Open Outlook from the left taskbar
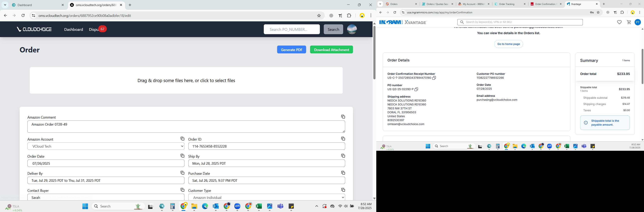Image resolution: width=644 pixels, height=212 pixels. (216, 206)
